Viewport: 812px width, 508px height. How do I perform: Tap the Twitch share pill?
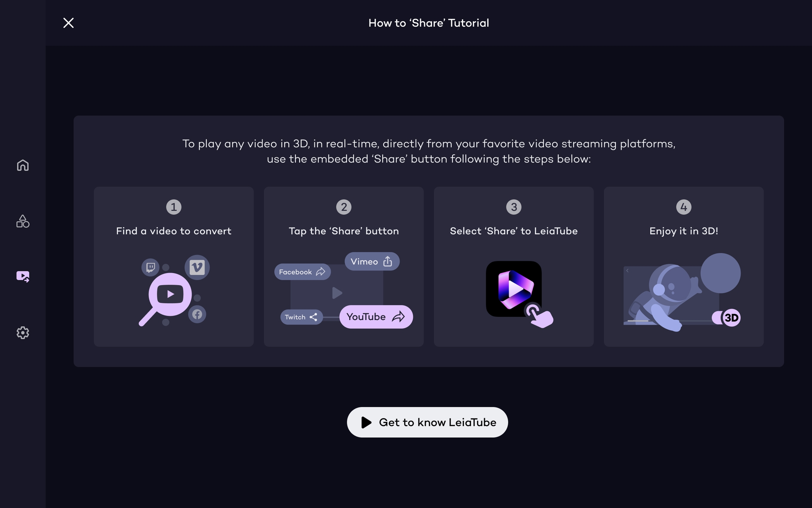tap(301, 317)
